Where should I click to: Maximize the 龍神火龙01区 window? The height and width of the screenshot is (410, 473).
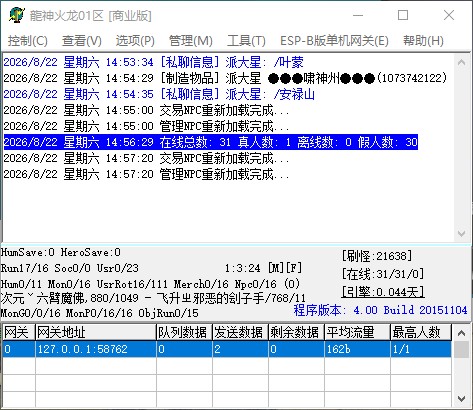pos(403,15)
